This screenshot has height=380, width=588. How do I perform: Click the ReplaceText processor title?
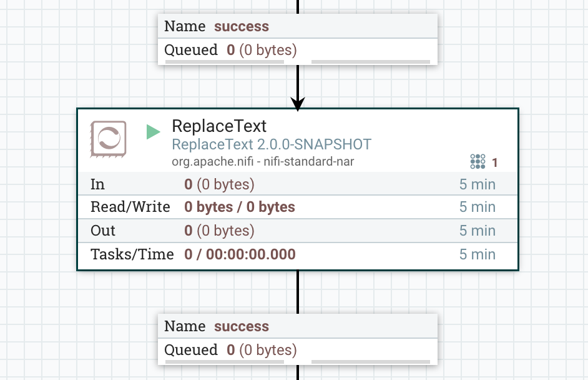click(218, 126)
